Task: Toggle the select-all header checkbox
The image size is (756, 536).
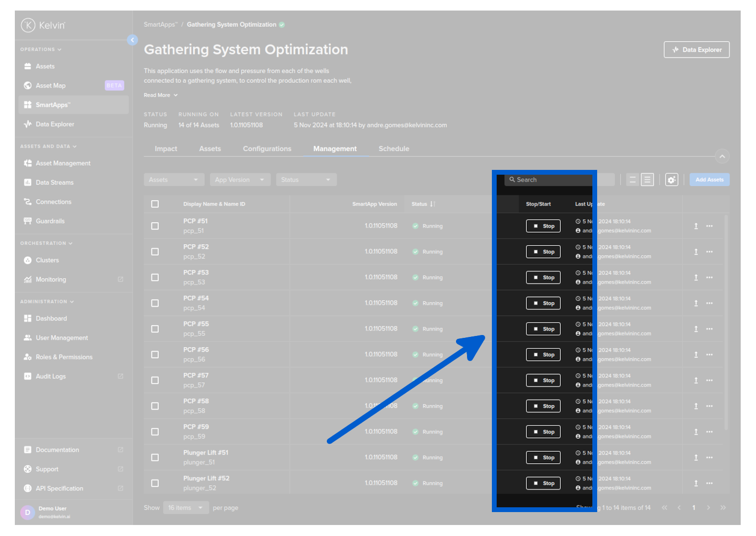Action: coord(155,204)
